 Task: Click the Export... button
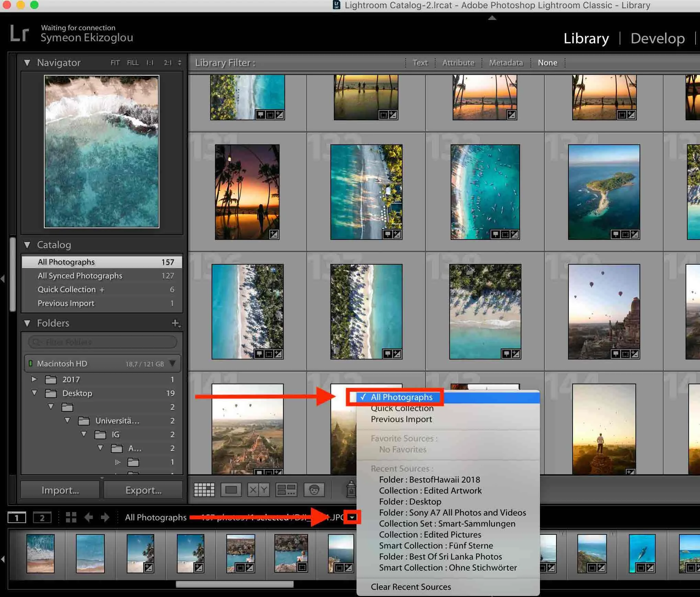tap(143, 490)
